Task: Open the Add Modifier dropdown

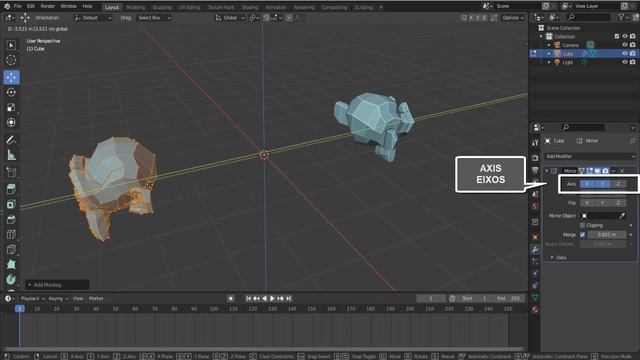Action: click(590, 156)
